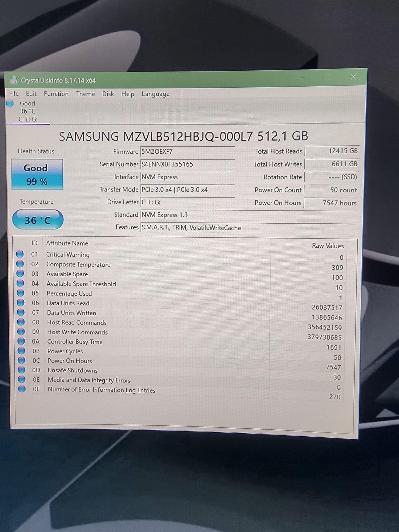Image resolution: width=399 pixels, height=532 pixels.
Task: Open the Theme menu
Action: [x=85, y=94]
